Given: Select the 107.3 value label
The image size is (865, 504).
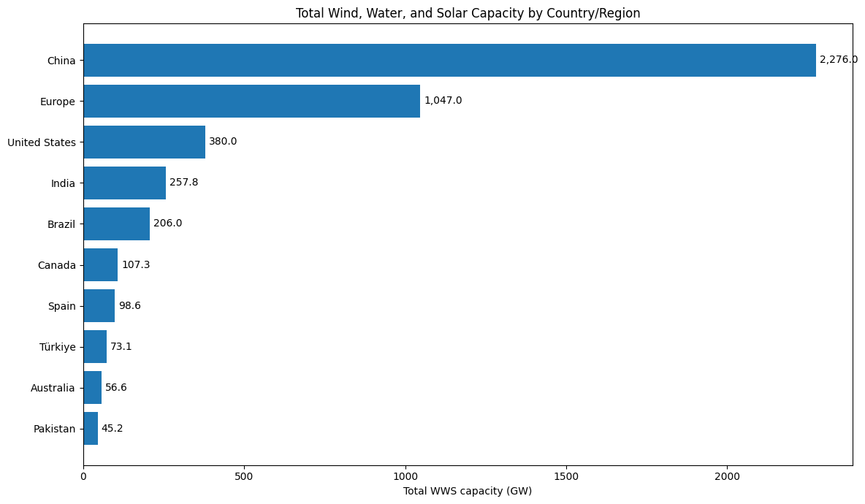Looking at the screenshot, I should (x=136, y=264).
